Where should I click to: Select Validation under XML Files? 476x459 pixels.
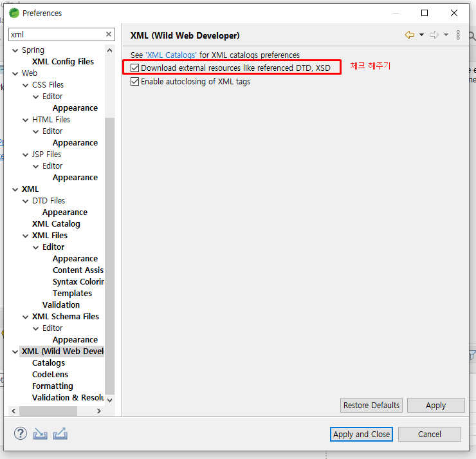coord(61,304)
